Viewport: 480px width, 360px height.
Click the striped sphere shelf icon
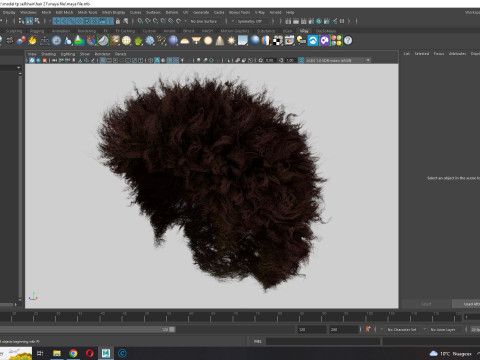pos(266,41)
